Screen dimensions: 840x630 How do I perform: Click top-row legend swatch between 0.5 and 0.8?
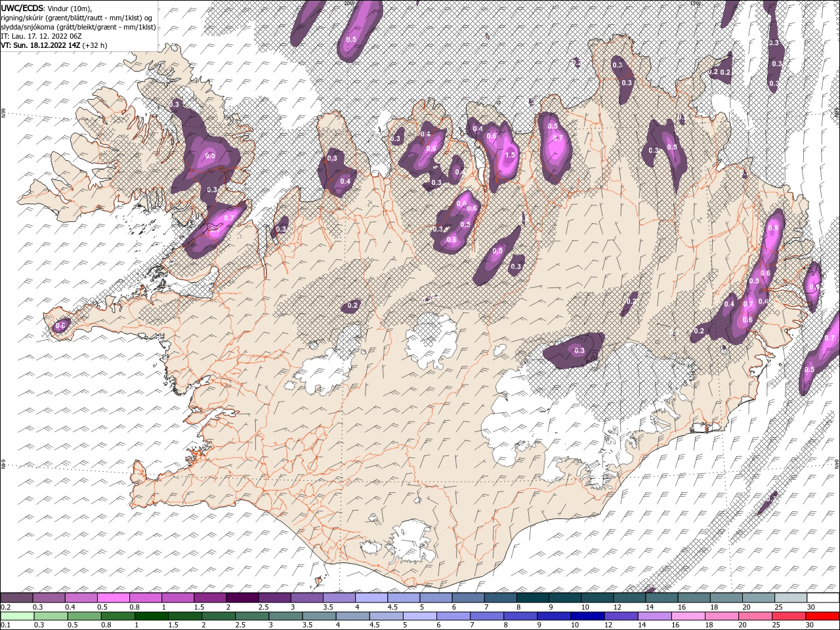pos(114,598)
